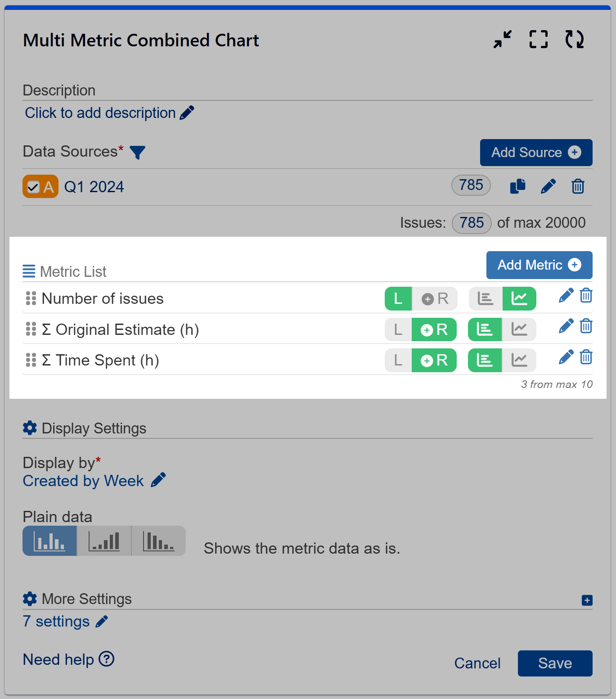Edit the Q1 2024 data source
The width and height of the screenshot is (616, 699).
[x=548, y=186]
